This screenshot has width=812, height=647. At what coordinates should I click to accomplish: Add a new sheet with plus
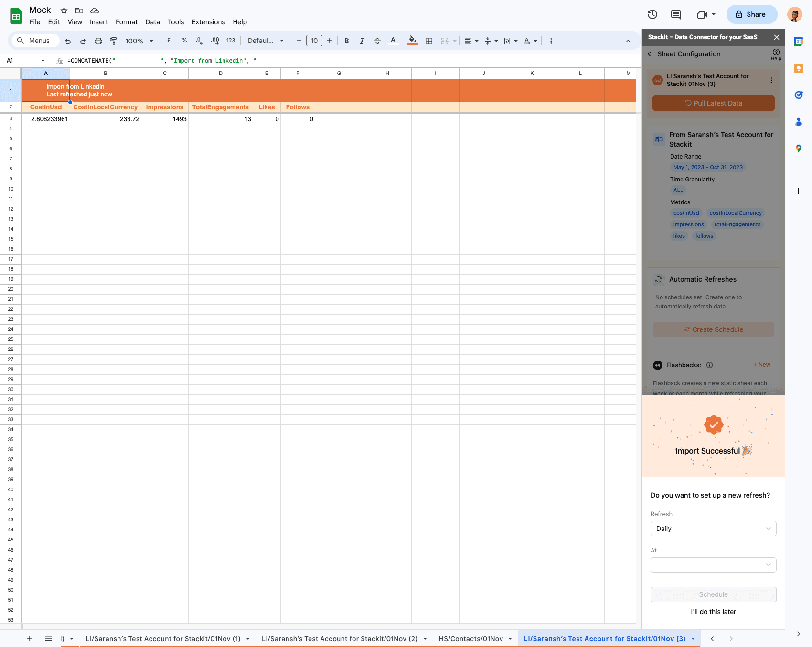point(30,639)
